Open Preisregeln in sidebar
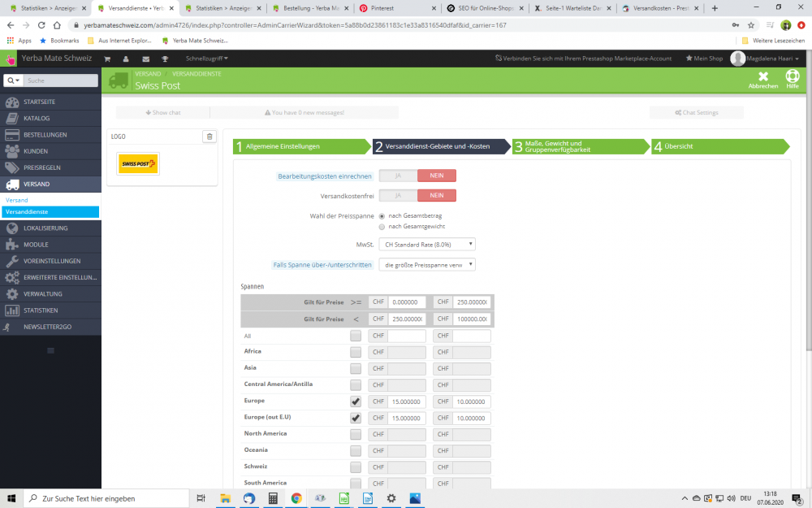812x508 pixels. tap(50, 167)
